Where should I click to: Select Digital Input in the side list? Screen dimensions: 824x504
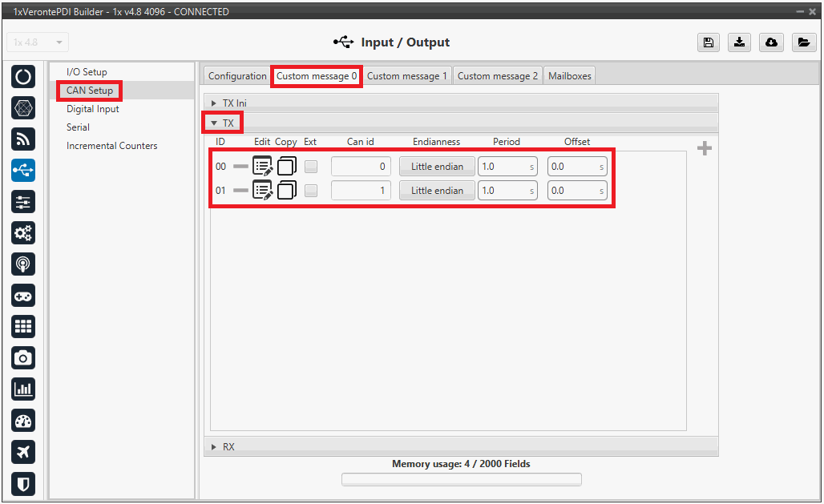tap(92, 109)
